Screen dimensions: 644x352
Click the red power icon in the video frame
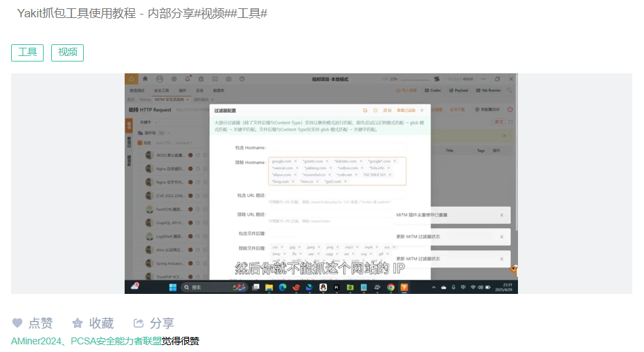(510, 109)
